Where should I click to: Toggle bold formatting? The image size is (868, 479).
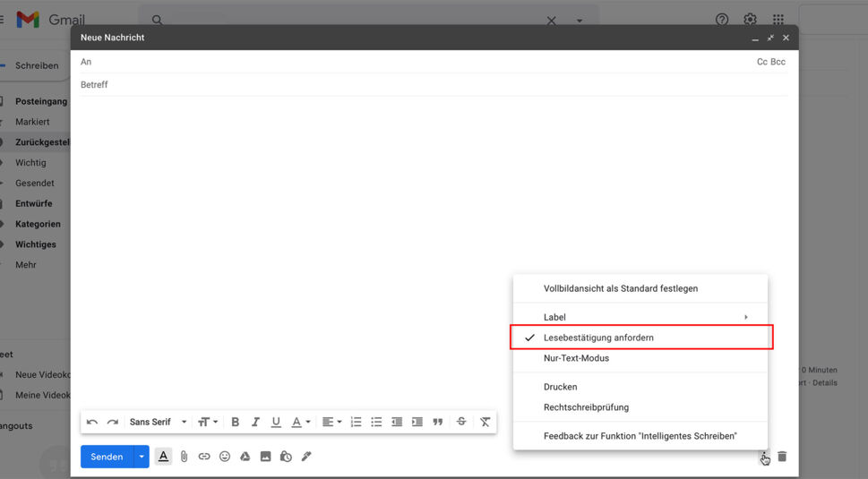pyautogui.click(x=235, y=422)
